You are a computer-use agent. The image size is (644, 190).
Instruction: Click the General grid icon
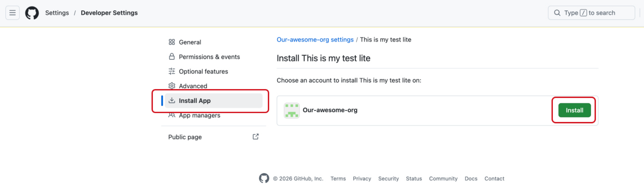point(172,42)
